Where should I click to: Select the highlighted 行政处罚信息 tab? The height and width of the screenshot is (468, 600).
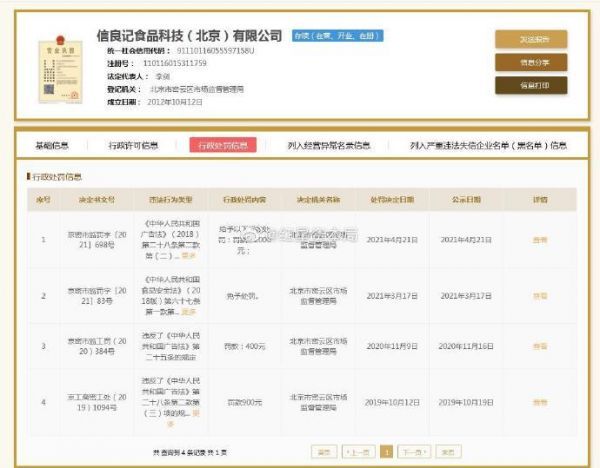(223, 145)
